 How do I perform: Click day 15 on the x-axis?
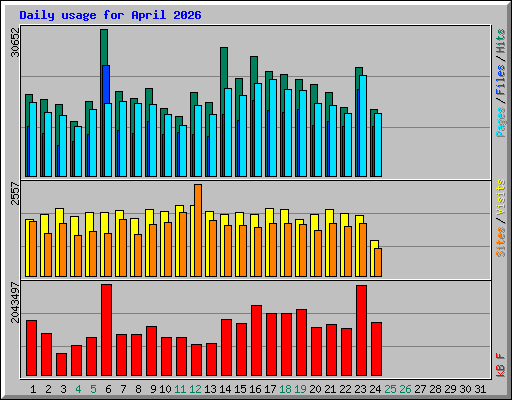tap(240, 389)
